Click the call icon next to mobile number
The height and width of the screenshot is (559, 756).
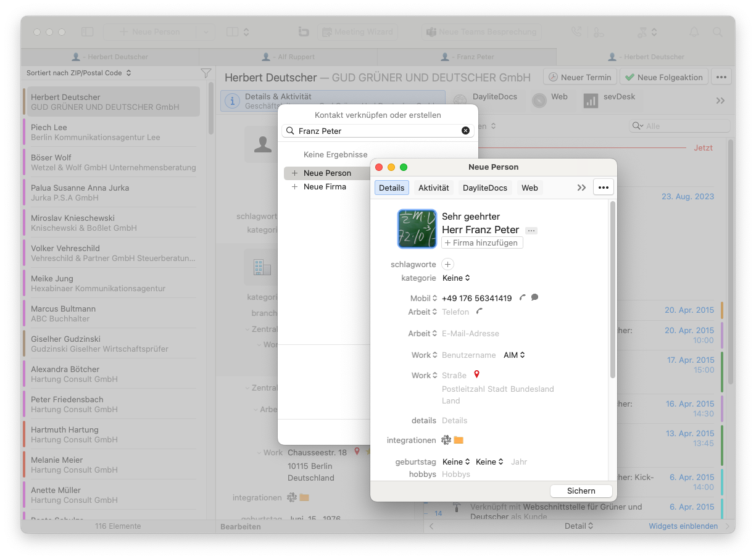point(522,298)
